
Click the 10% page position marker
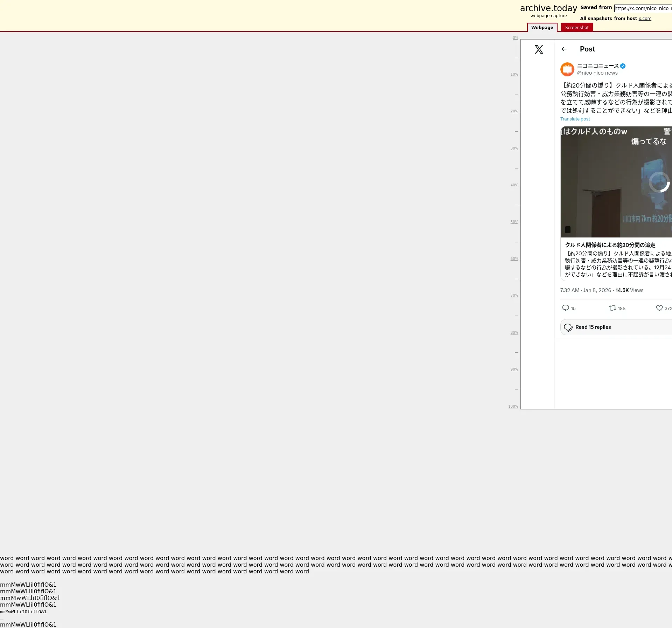click(x=514, y=74)
